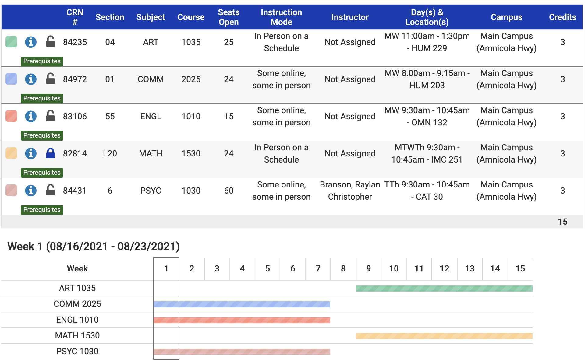Click the blue COMM 2025 color swatch
This screenshot has height=364, width=588.
point(11,79)
